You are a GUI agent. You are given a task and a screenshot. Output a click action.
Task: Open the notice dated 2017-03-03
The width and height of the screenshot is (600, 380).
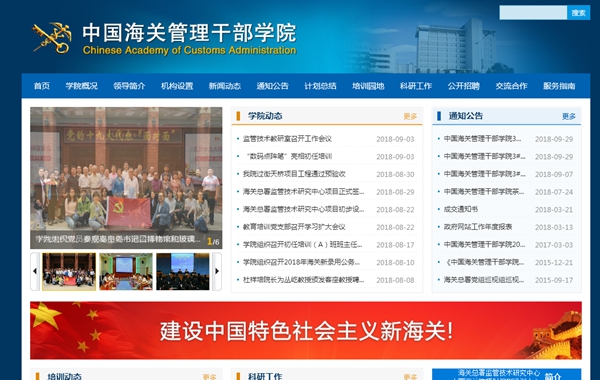click(484, 245)
